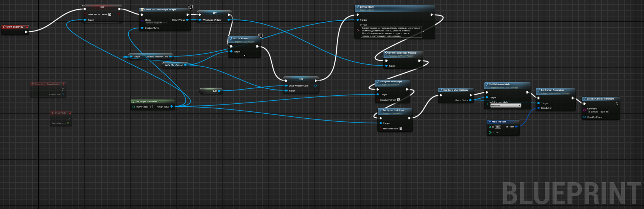Image resolution: width=644 pixels, height=209 pixels.
Task: Click the WVar Main Widget getter node output pin
Action: click(185, 65)
